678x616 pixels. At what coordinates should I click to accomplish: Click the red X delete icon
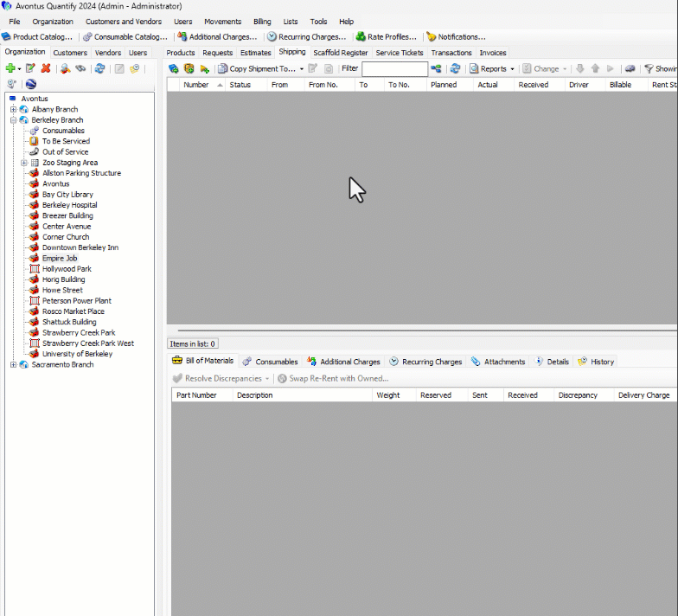click(x=45, y=68)
